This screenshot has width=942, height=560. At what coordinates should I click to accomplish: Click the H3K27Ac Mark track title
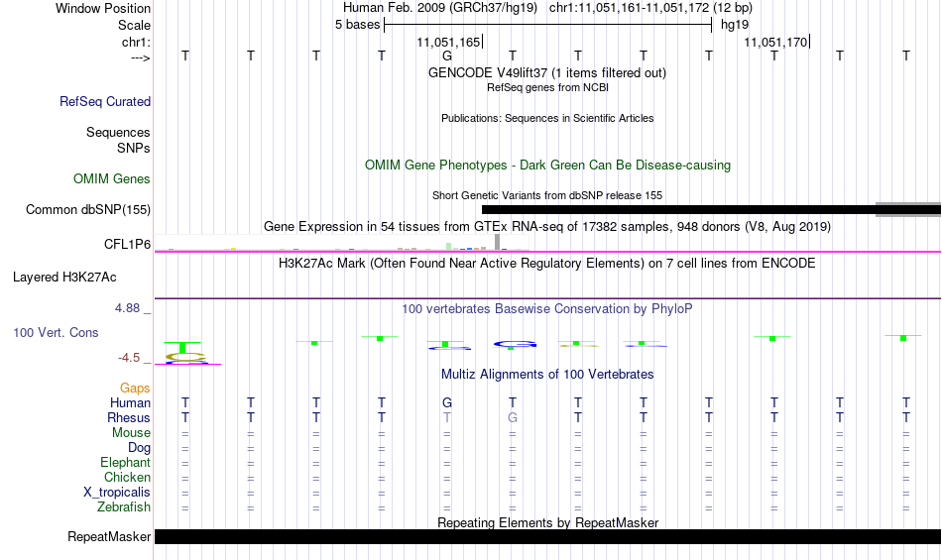pyautogui.click(x=547, y=264)
